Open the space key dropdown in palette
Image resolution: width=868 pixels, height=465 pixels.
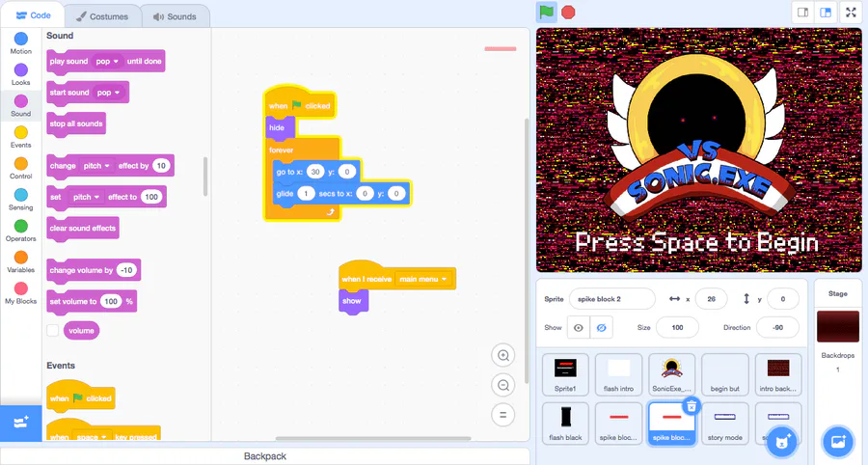(92, 437)
